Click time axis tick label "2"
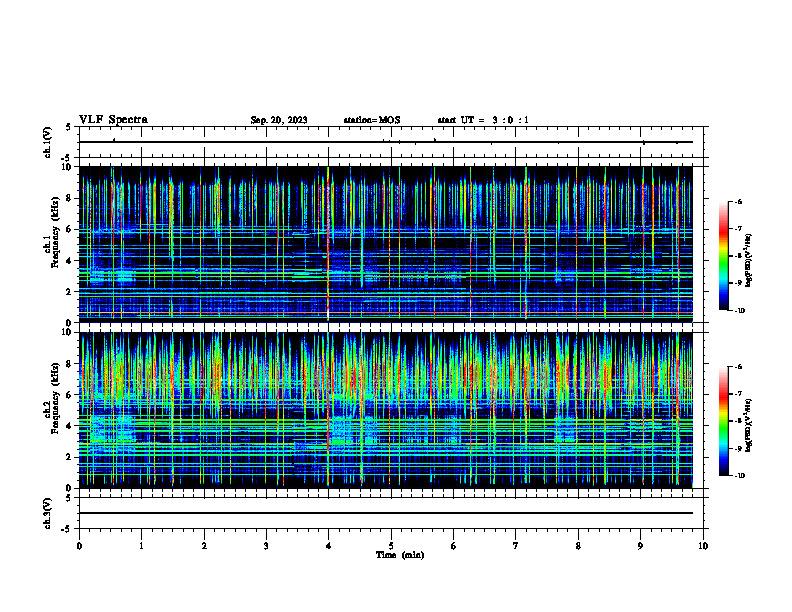Viewport: 792px width, 612px height. pos(204,546)
